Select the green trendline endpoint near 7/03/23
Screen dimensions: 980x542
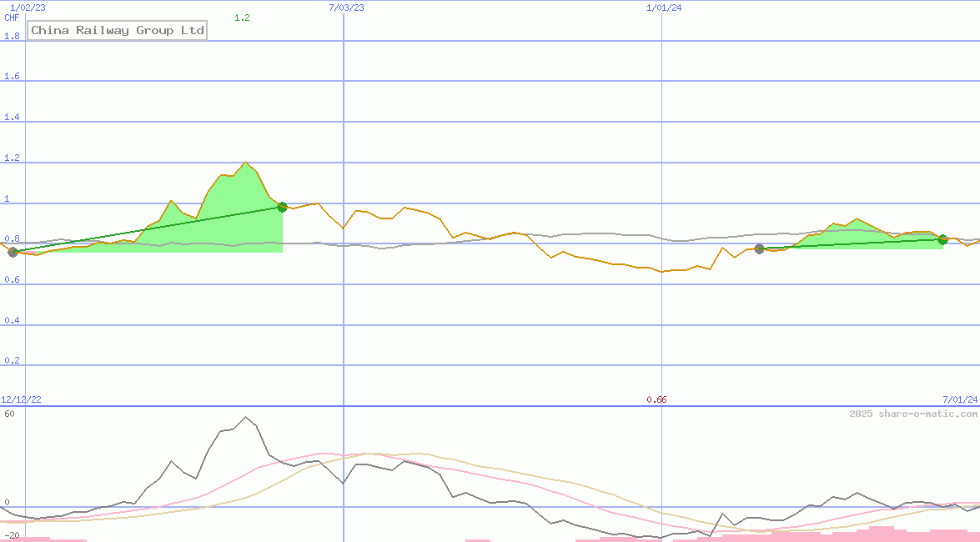(282, 207)
